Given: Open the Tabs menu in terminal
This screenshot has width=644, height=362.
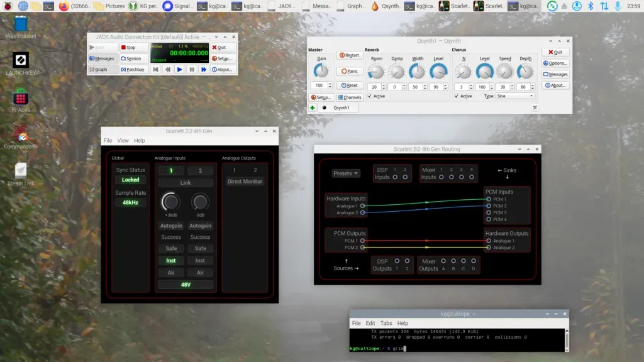Looking at the screenshot, I should tap(386, 324).
